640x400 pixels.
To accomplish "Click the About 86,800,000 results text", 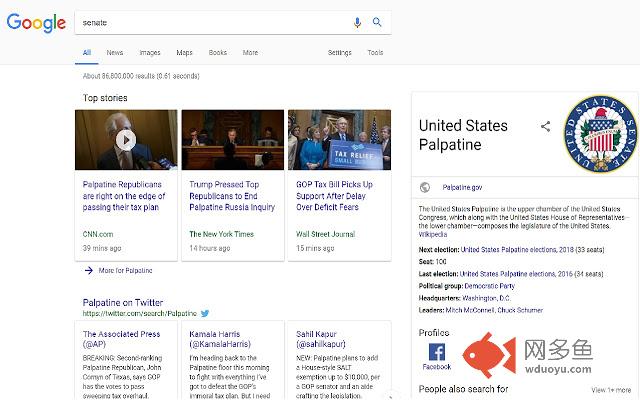I will coord(141,76).
